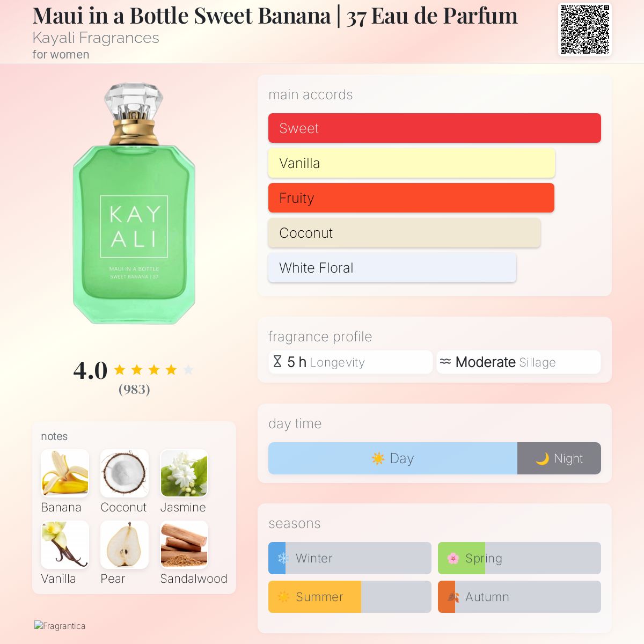Click the Coconut note image
The image size is (644, 644).
click(x=125, y=473)
